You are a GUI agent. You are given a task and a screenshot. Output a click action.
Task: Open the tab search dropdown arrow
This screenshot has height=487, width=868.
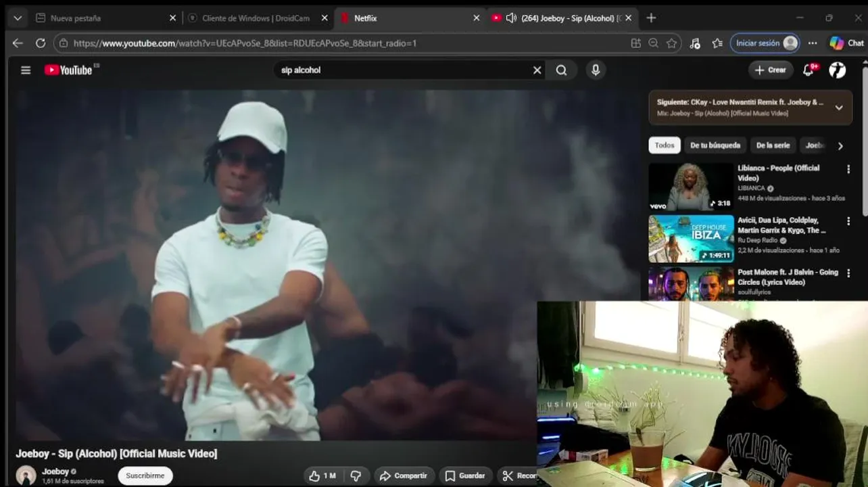coord(18,18)
